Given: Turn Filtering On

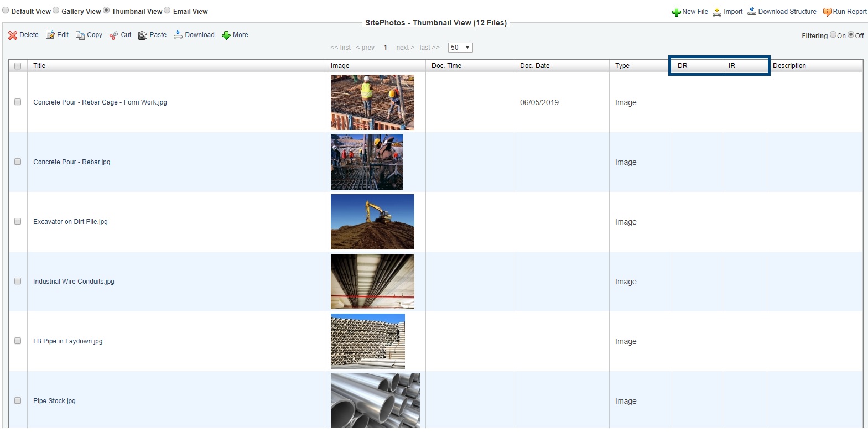Looking at the screenshot, I should pos(833,35).
